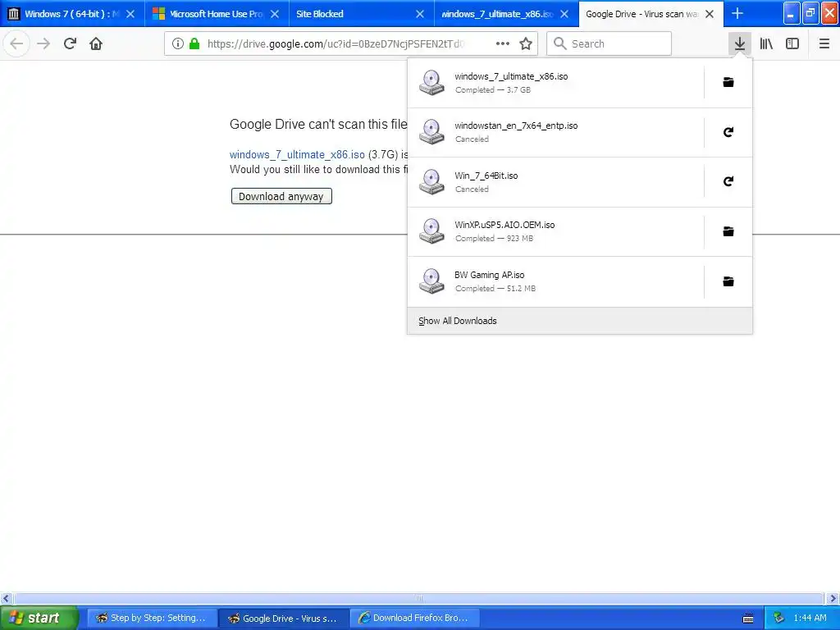Viewport: 840px width, 630px height.
Task: Open containing folder for windows_7_ultimate_x86.iso
Action: point(728,82)
